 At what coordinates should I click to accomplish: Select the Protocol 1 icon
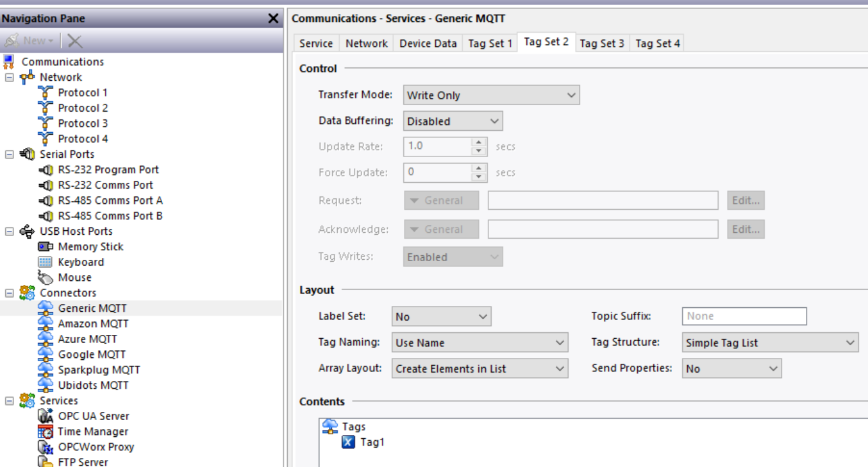coord(45,92)
